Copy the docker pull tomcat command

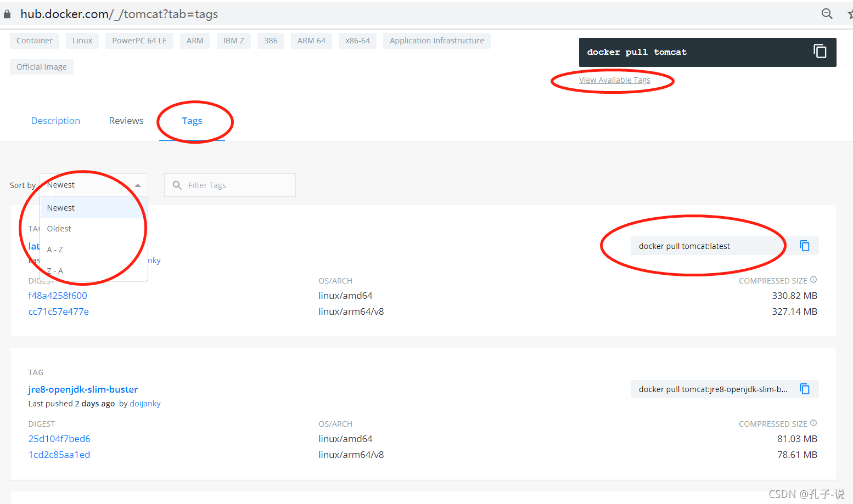[820, 52]
